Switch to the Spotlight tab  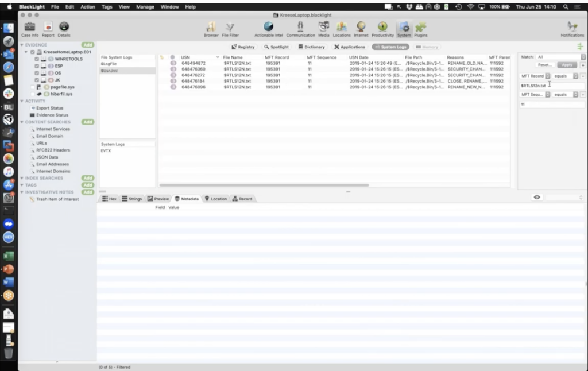click(276, 47)
